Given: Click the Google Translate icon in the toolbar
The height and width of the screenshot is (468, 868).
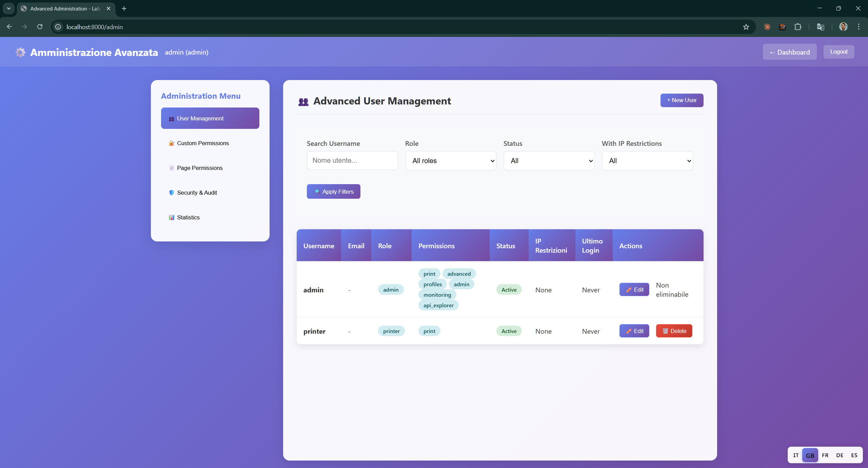Looking at the screenshot, I should (821, 27).
